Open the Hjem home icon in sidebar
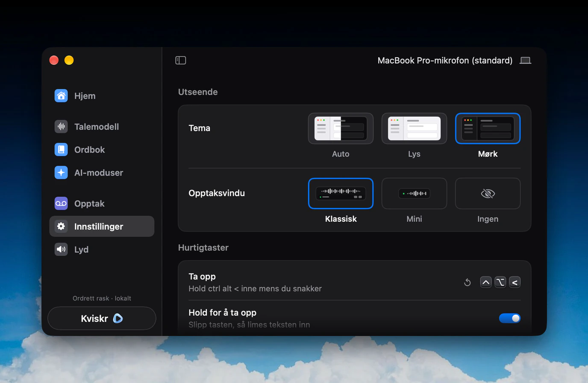This screenshot has height=383, width=588. [61, 96]
